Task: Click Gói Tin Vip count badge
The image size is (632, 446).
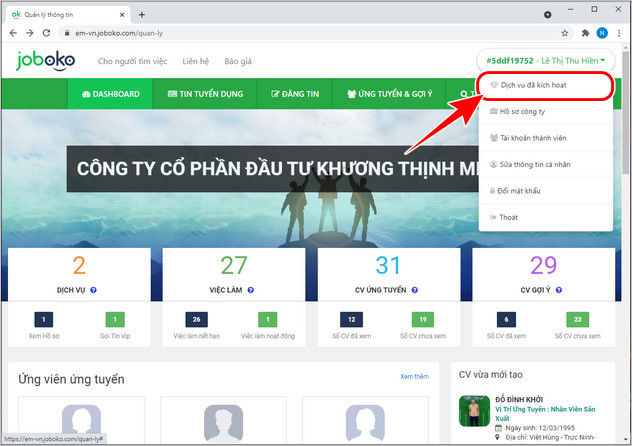Action: tap(115, 319)
